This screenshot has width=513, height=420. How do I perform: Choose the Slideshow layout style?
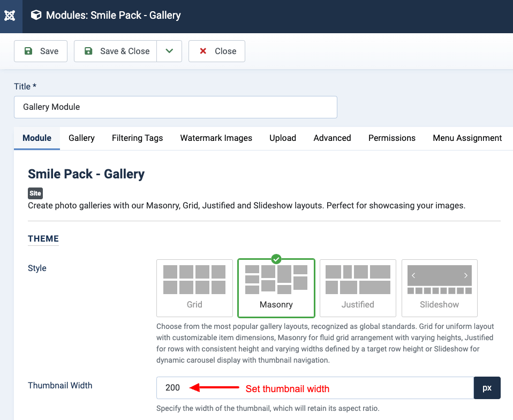tap(440, 288)
